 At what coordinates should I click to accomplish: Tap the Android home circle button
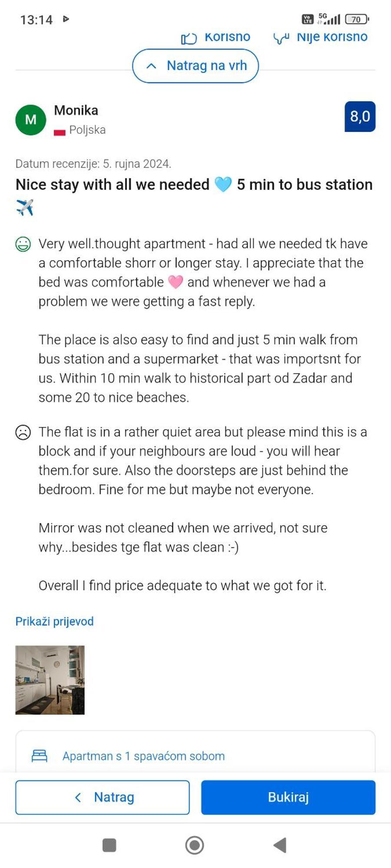195,845
